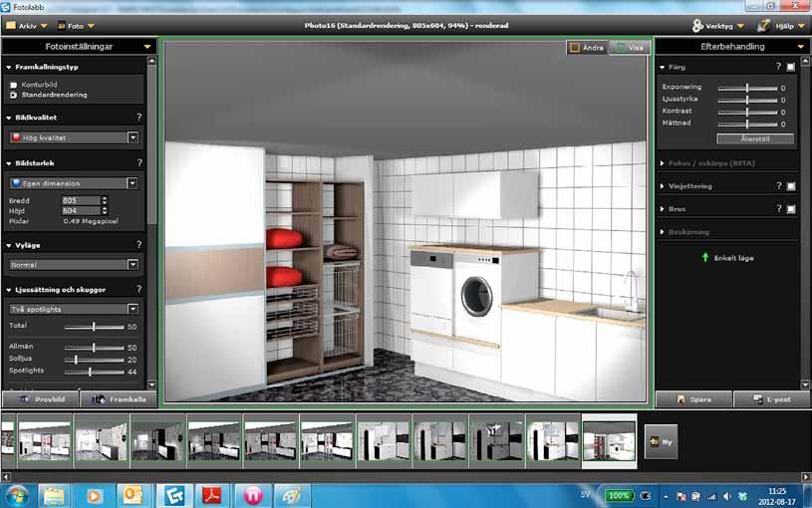Adjust the Exponering slider
Viewport: 812px width, 508px height.
[747, 88]
